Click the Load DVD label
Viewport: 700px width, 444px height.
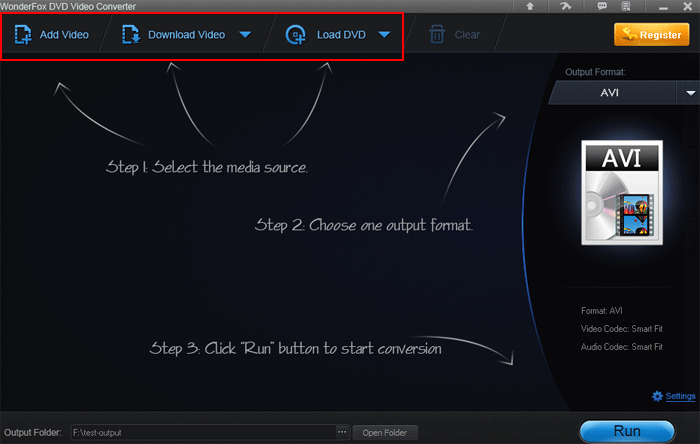point(342,35)
